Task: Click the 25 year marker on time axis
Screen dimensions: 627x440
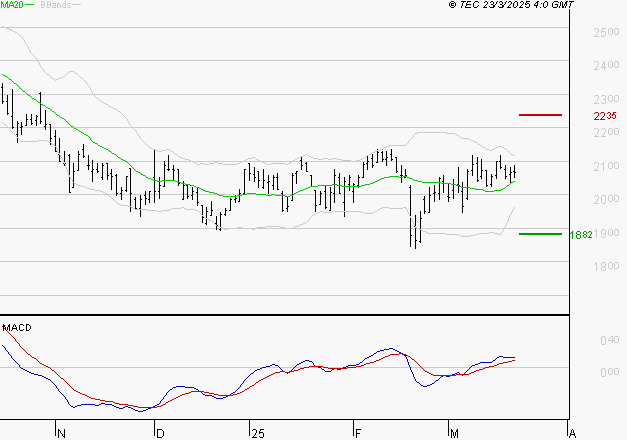Action: (x=258, y=433)
